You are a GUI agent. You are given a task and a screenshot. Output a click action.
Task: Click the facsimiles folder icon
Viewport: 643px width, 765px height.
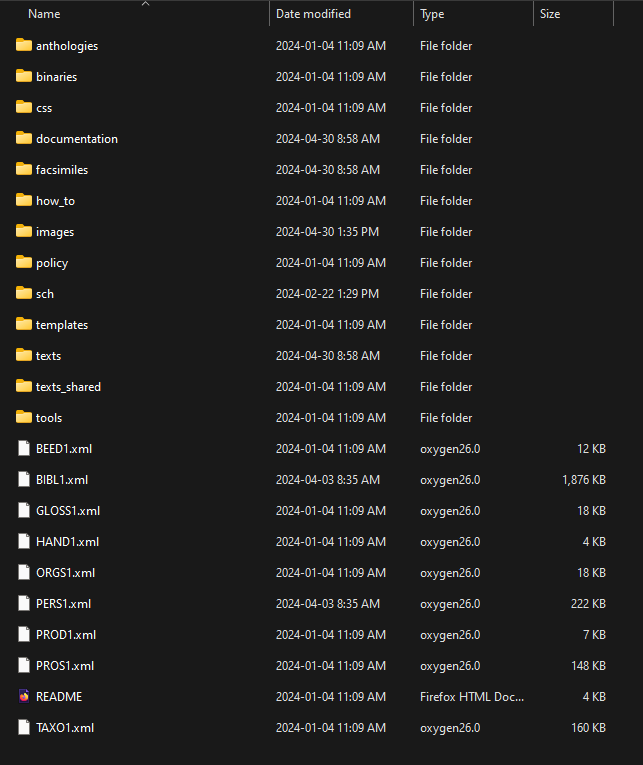23,169
